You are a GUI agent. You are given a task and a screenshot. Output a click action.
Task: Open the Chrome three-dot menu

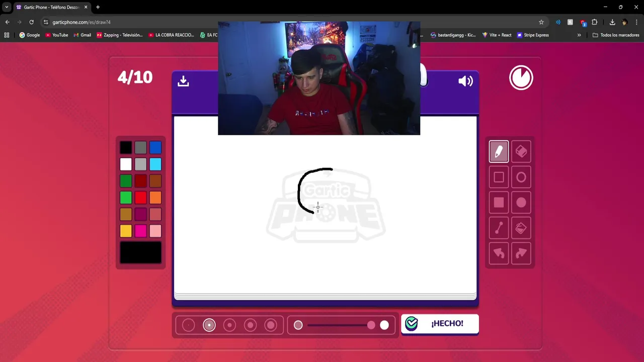click(x=636, y=22)
